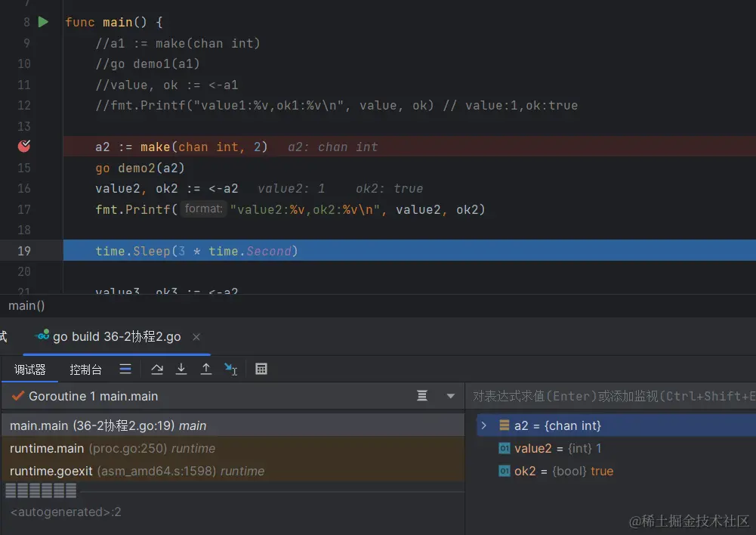This screenshot has height=535, width=756.
Task: Click the green run gutter arrow beside main
Action: pyautogui.click(x=43, y=22)
